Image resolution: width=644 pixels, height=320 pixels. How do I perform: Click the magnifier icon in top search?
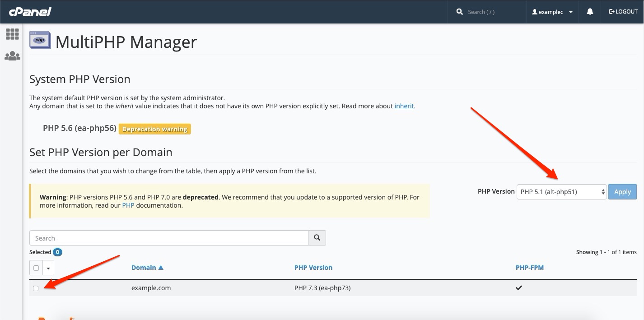[460, 12]
